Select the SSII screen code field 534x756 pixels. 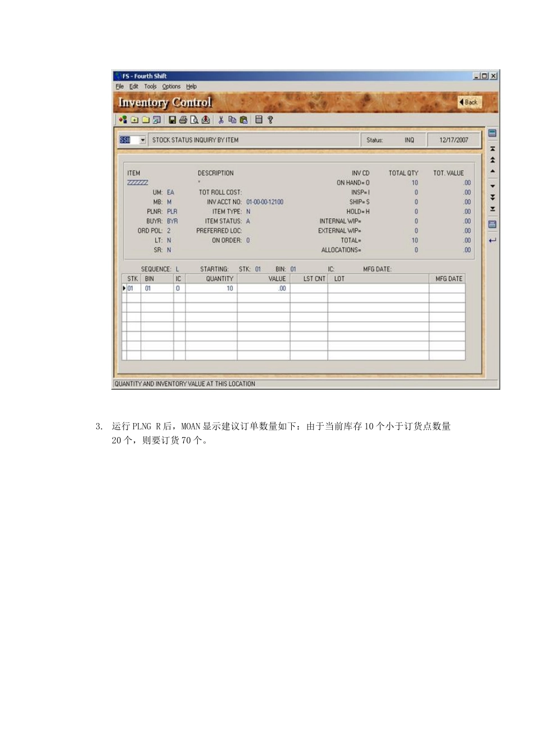129,140
